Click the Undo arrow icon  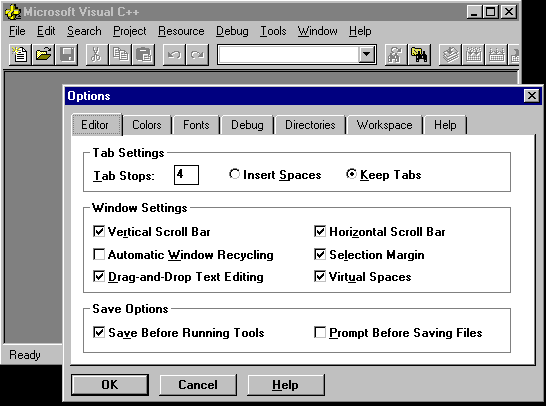click(x=174, y=54)
